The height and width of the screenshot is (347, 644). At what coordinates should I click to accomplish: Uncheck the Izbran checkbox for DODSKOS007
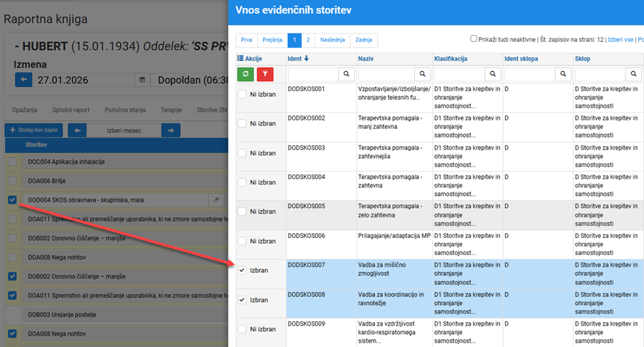point(242,270)
